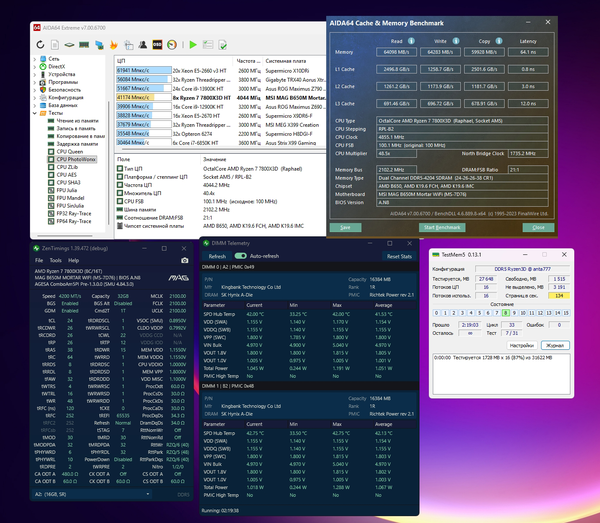Click the gauge sensor panel icon

[x=172, y=45]
